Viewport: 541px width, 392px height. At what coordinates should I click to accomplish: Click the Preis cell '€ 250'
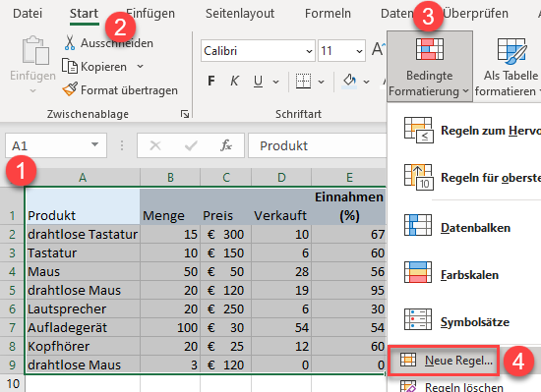226,309
